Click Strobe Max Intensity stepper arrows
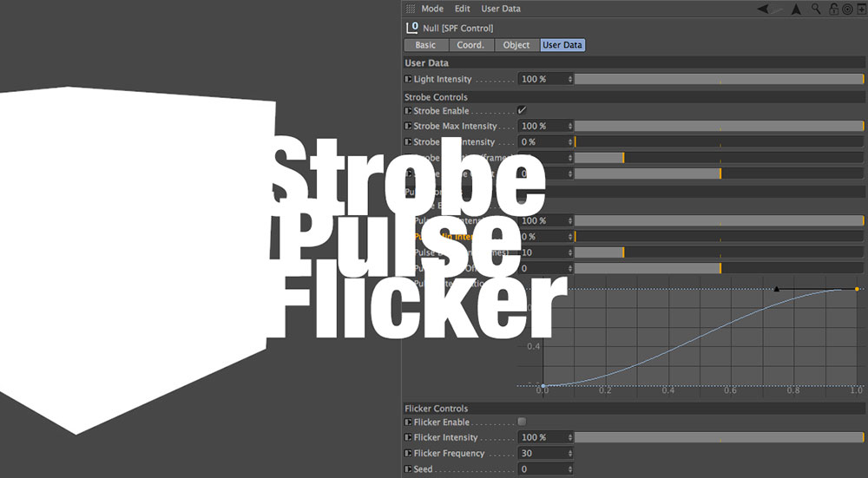Image resolution: width=868 pixels, height=478 pixels. [x=569, y=126]
